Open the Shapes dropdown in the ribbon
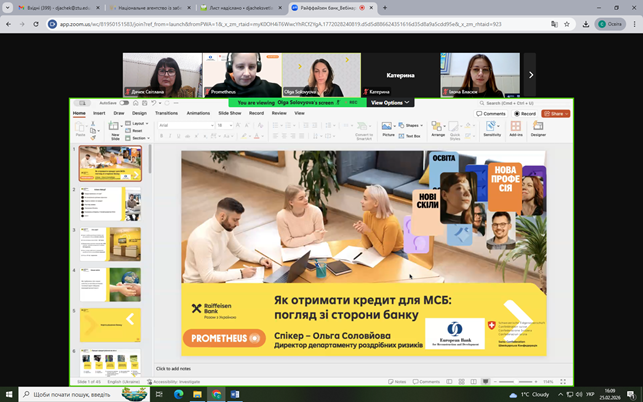This screenshot has width=643, height=402. pyautogui.click(x=413, y=125)
